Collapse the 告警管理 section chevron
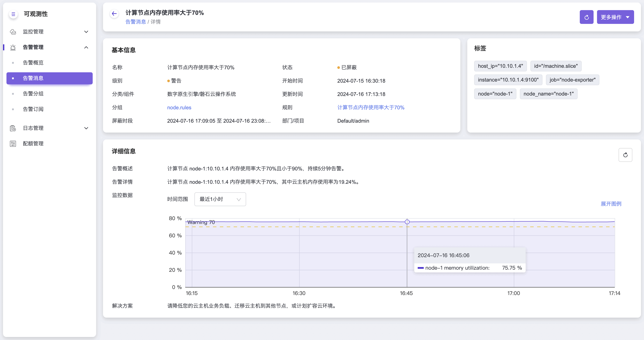 (86, 47)
